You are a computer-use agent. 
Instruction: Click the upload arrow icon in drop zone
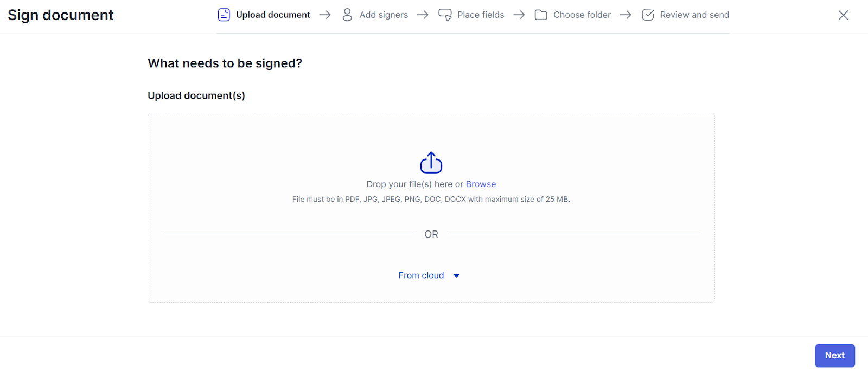click(x=431, y=162)
